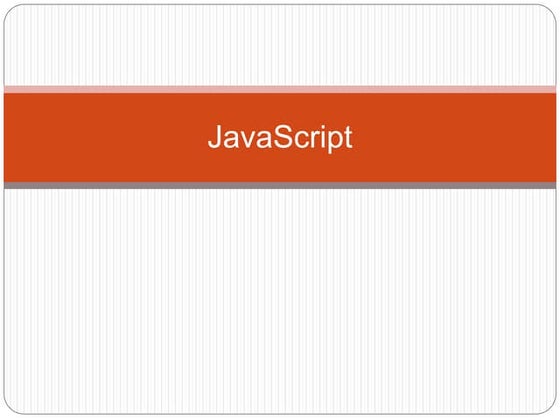
Task: Click the capital letter S in the title
Action: (x=284, y=136)
